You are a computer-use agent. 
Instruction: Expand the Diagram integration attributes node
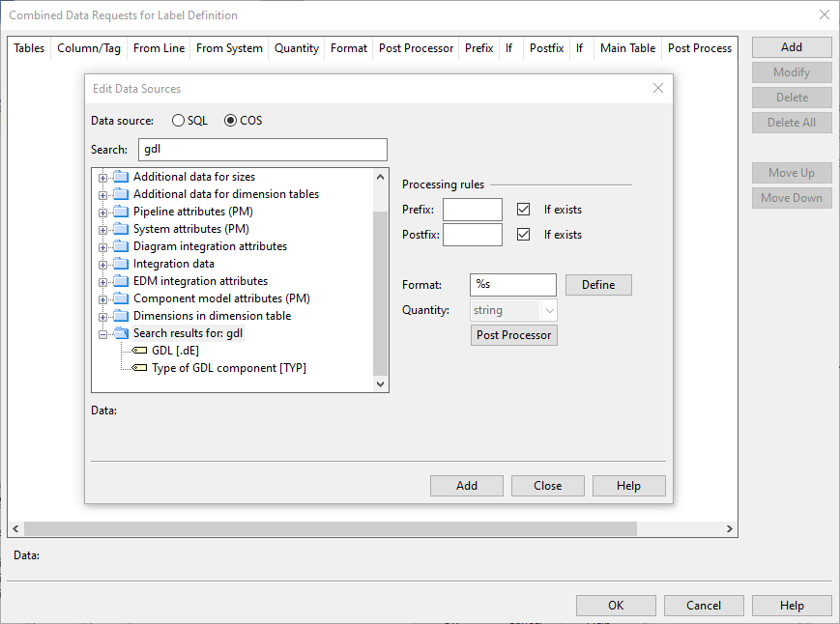tap(103, 246)
